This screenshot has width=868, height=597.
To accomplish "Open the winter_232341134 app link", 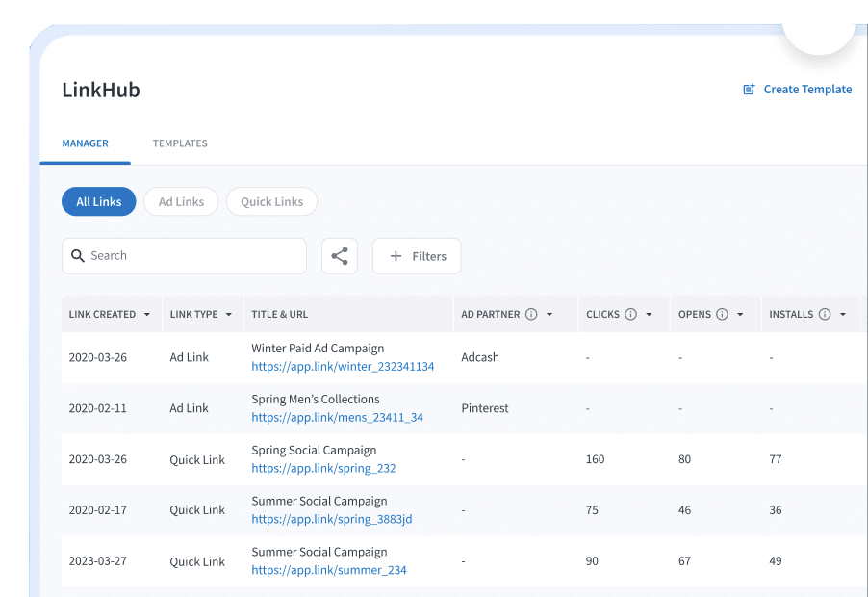I will (x=343, y=367).
